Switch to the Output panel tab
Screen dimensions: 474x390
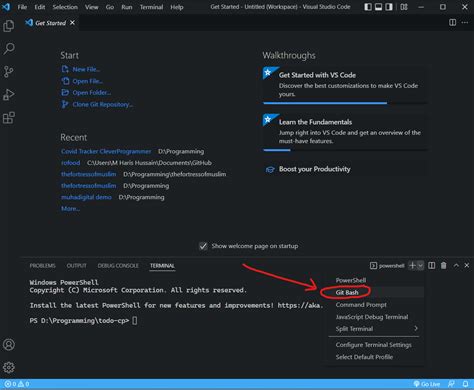pos(76,266)
